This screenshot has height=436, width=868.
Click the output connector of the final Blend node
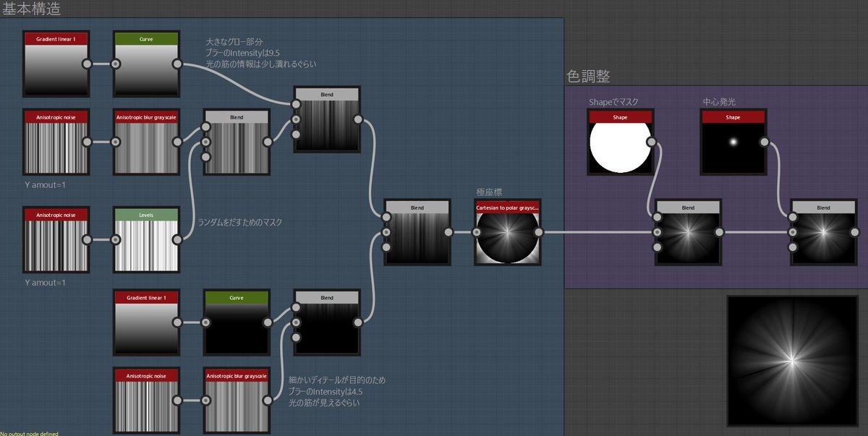tap(854, 233)
